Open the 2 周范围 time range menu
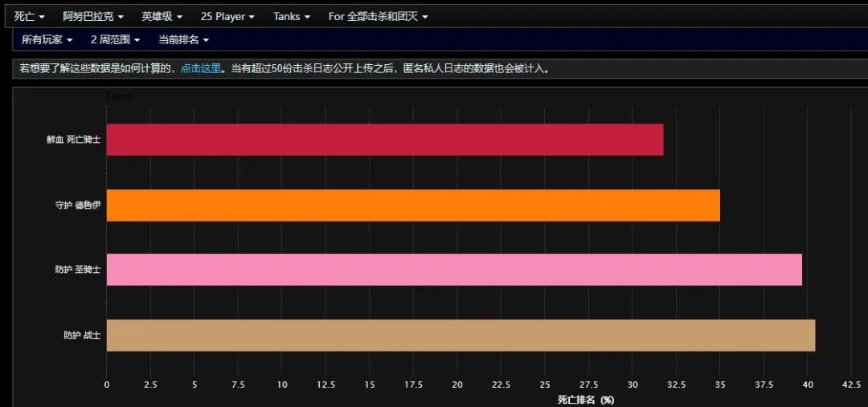 tap(115, 40)
